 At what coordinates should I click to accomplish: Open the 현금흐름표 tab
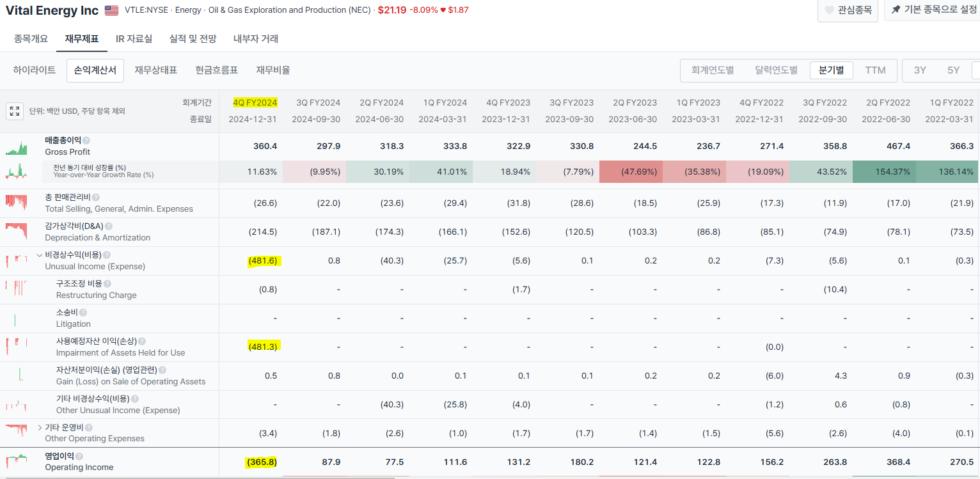click(217, 70)
